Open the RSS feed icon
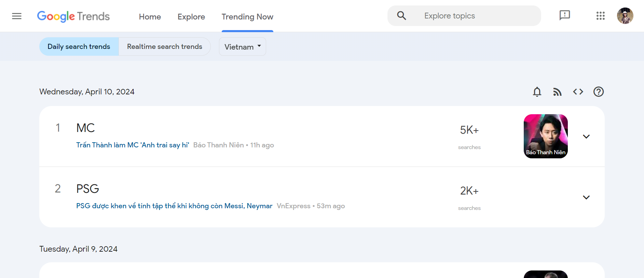Screen dimensions: 644x278 tap(557, 92)
